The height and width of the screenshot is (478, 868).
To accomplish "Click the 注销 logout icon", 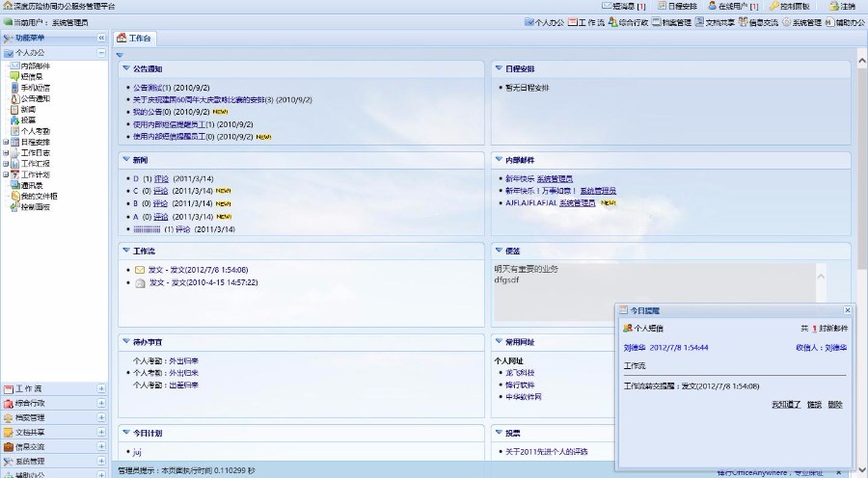I will [x=834, y=6].
